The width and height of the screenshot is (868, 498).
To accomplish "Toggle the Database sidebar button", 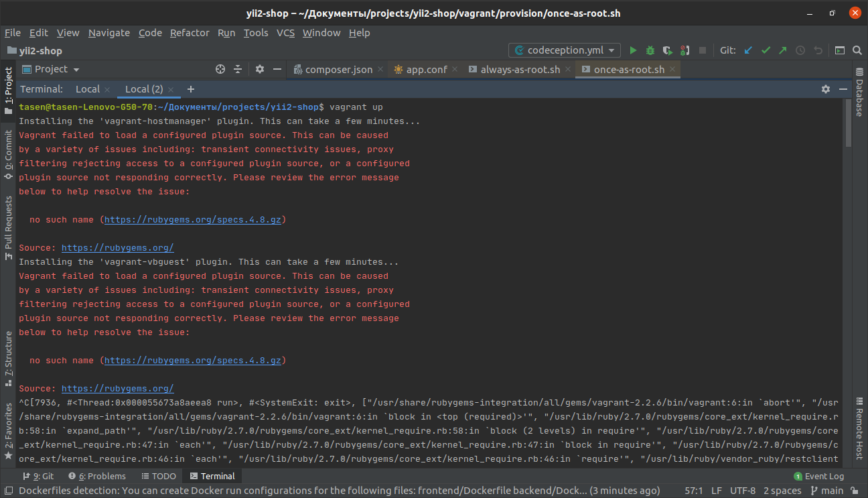I will coord(859,92).
